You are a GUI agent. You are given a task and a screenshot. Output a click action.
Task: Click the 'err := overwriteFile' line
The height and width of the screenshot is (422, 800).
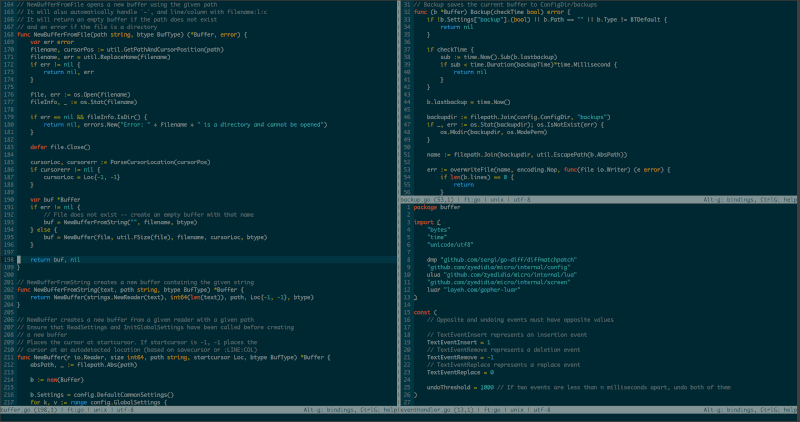click(548, 169)
